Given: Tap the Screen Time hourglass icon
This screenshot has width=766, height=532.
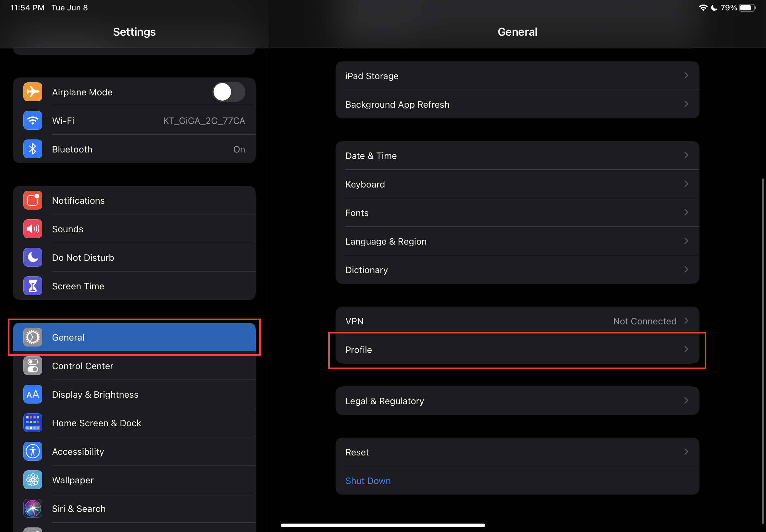Looking at the screenshot, I should 33,286.
